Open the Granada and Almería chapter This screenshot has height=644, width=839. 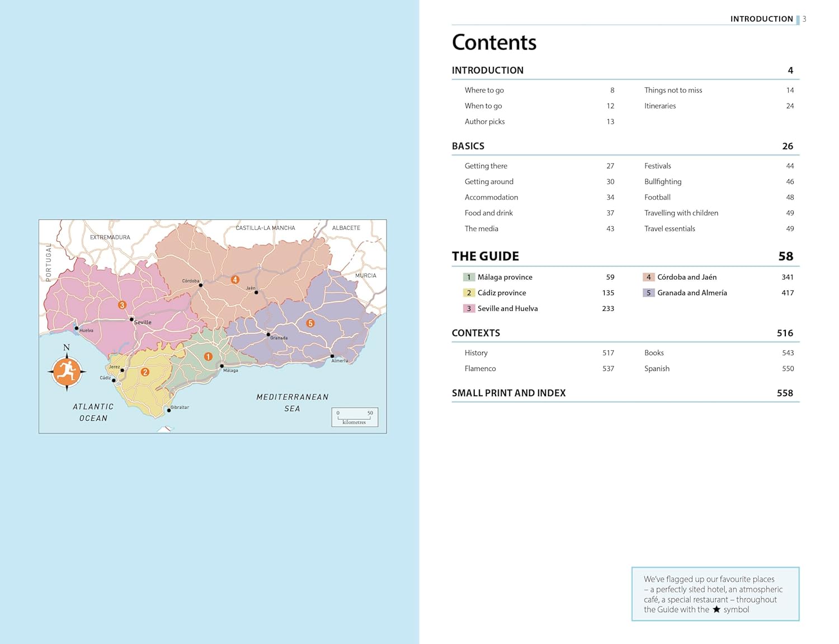(x=692, y=293)
